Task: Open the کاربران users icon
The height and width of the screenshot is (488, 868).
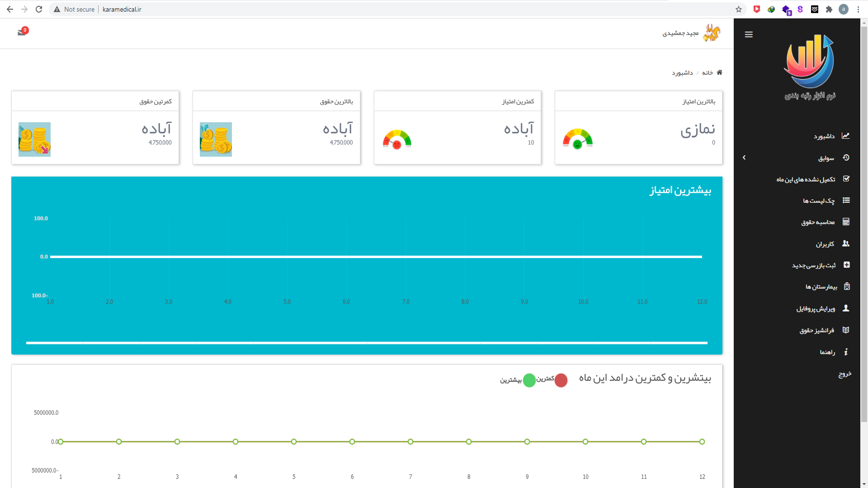Action: point(846,243)
